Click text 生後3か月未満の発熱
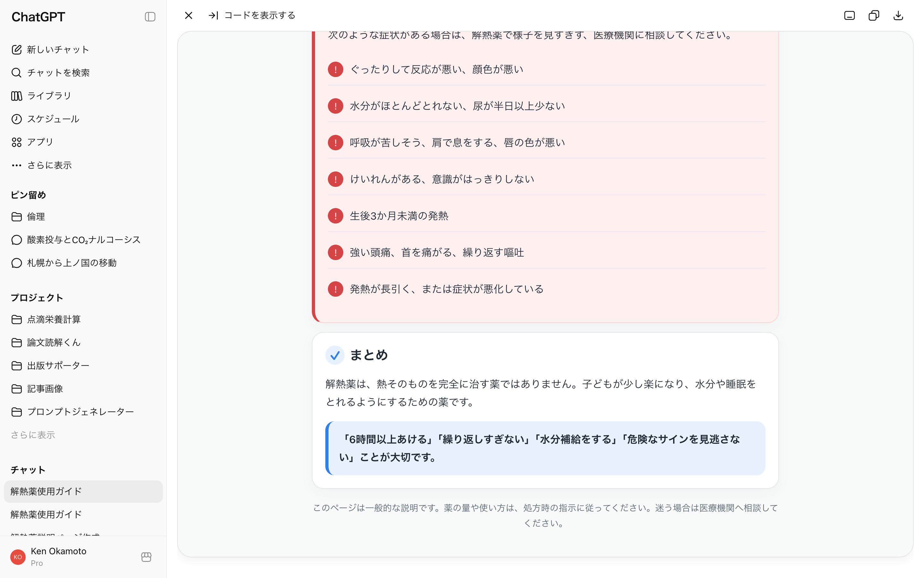Viewport: 924px width, 578px height. coord(399,216)
